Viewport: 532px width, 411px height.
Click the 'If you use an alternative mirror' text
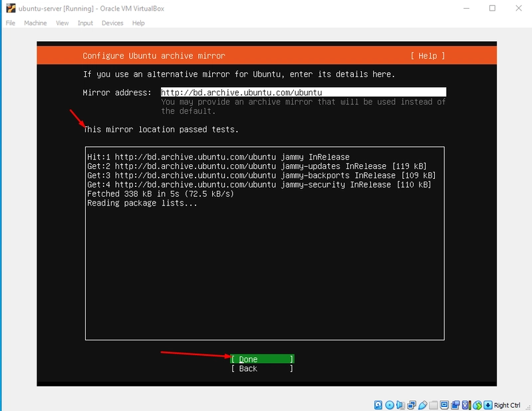pos(239,74)
